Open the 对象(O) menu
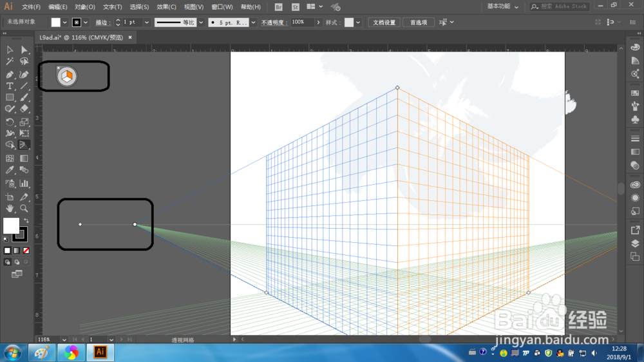644x362 pixels. point(84,7)
